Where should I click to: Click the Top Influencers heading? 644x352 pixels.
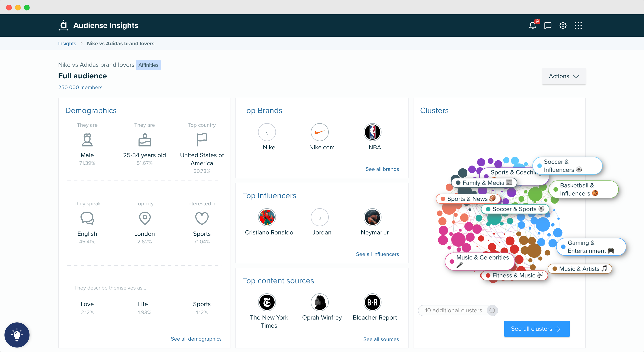[x=269, y=195]
